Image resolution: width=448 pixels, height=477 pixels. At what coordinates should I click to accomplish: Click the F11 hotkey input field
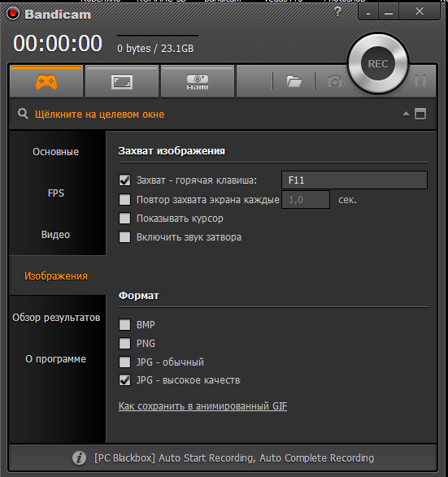(354, 180)
